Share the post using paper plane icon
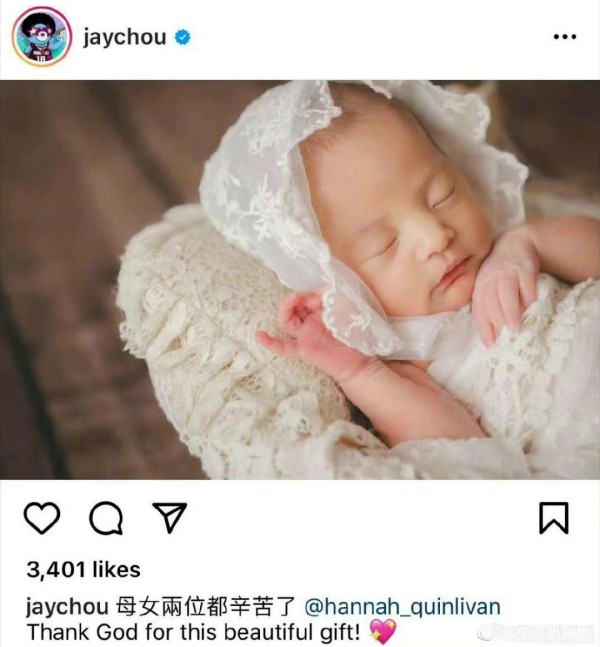The height and width of the screenshot is (647, 600). [x=170, y=517]
